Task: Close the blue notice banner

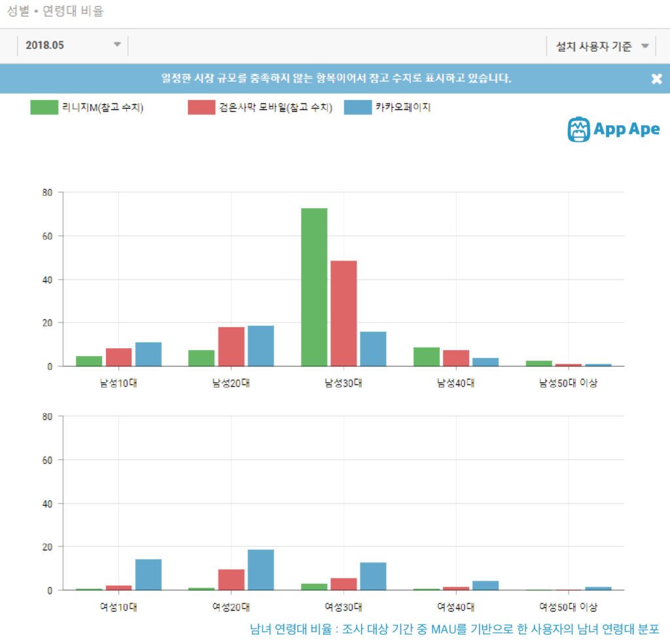Action: click(x=656, y=79)
